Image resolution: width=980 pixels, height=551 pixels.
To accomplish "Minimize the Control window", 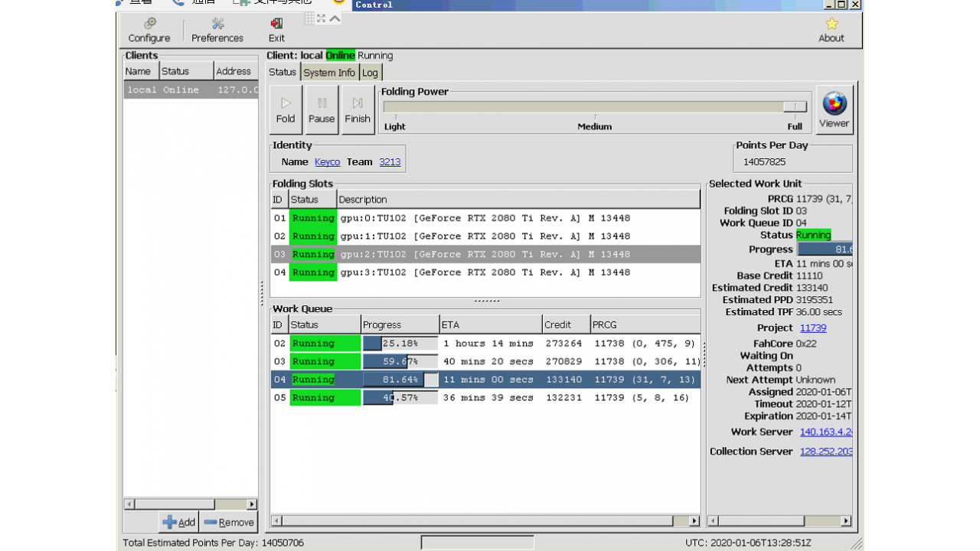I will click(x=830, y=5).
